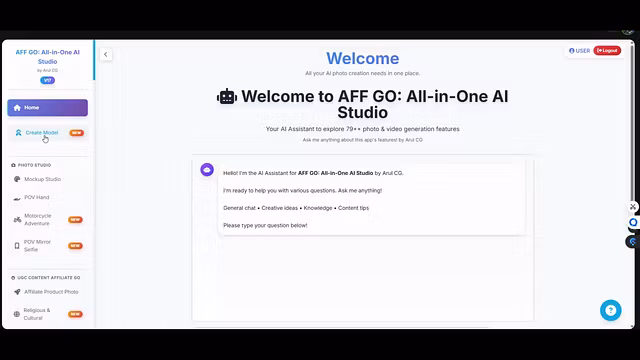Screen dimensions: 640x360
Task: Click the NEW badge beside Motorcycle Adventure
Action: coord(75,220)
